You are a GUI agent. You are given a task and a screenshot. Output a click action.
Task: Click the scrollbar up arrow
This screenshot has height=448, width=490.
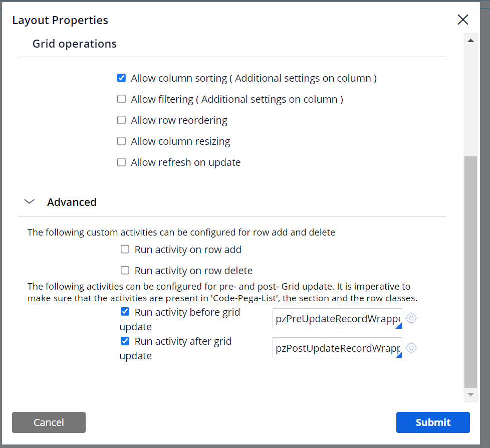[470, 40]
